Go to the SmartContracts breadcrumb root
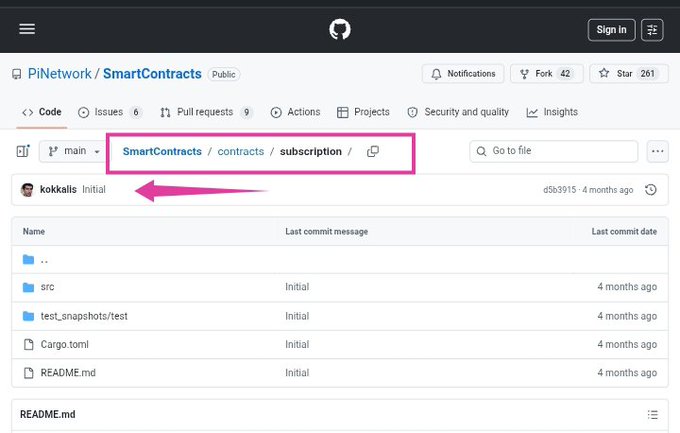This screenshot has height=433, width=680. click(x=162, y=151)
